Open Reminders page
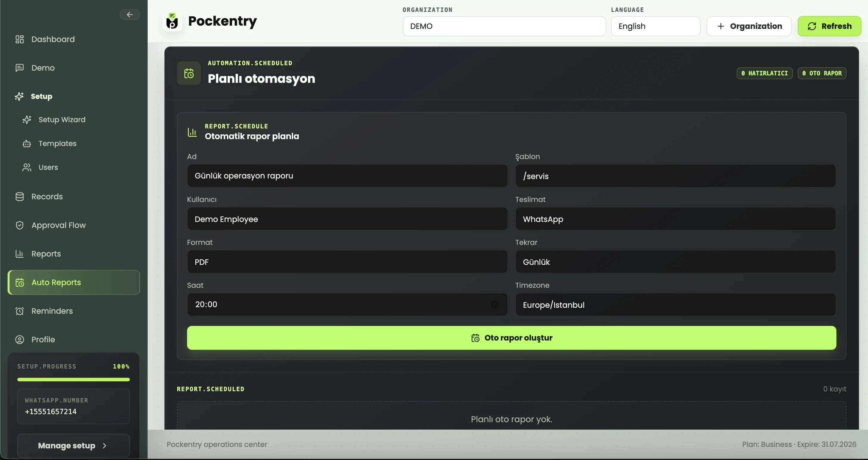 [x=74, y=311]
